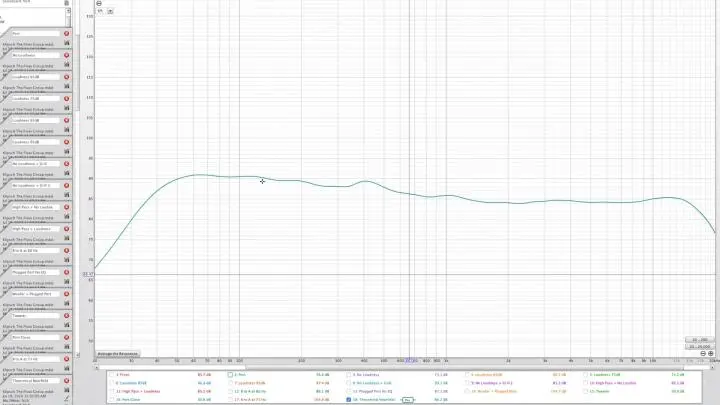Click the first small button under graph zoom-out icon
This screenshot has height=405, width=720.
point(101,11)
